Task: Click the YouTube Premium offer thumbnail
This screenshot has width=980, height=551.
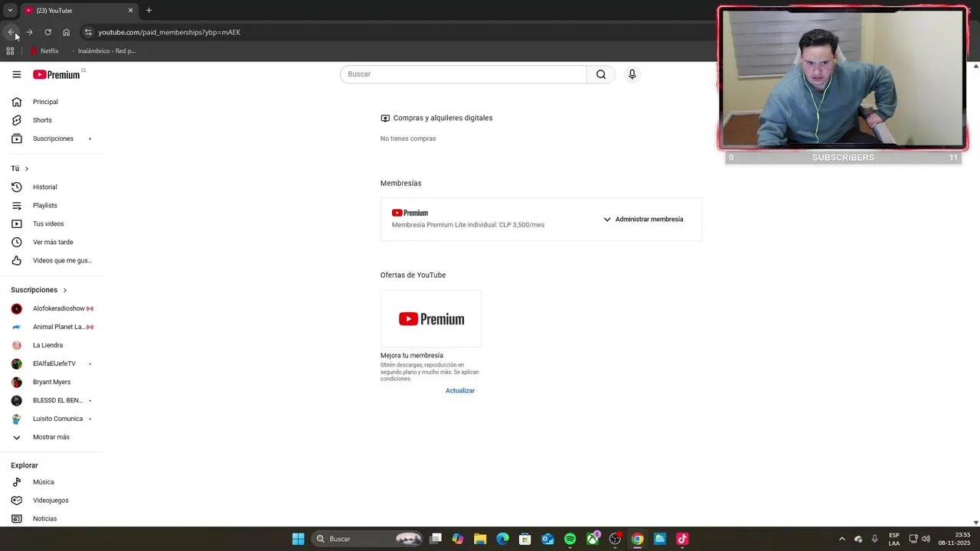Action: click(431, 319)
